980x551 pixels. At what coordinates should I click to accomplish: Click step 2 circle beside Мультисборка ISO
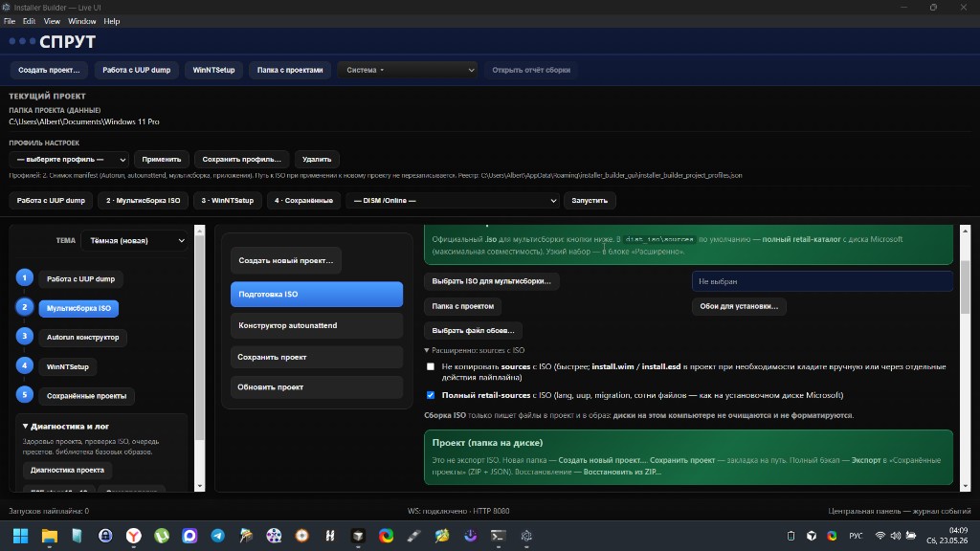click(24, 307)
